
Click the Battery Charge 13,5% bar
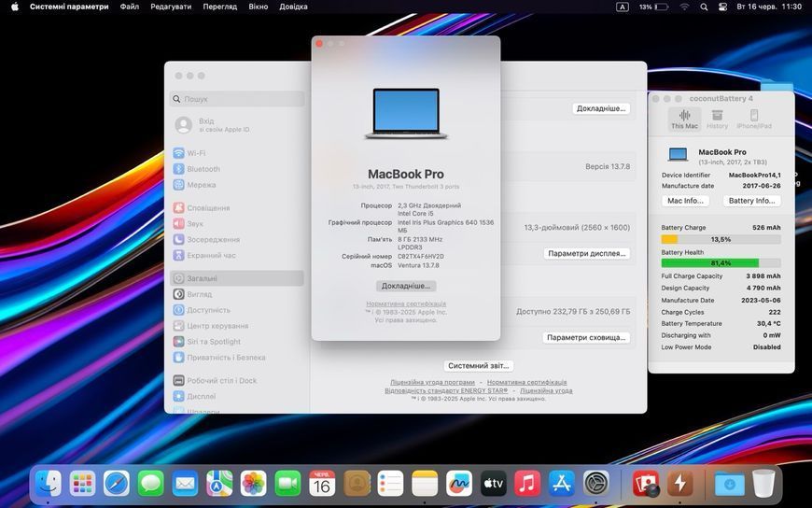coord(721,239)
